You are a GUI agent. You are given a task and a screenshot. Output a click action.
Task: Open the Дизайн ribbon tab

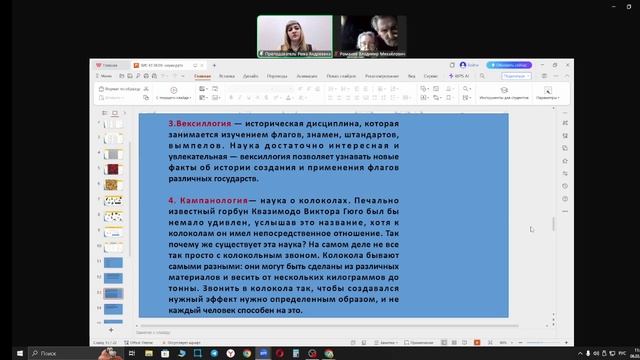coord(251,76)
